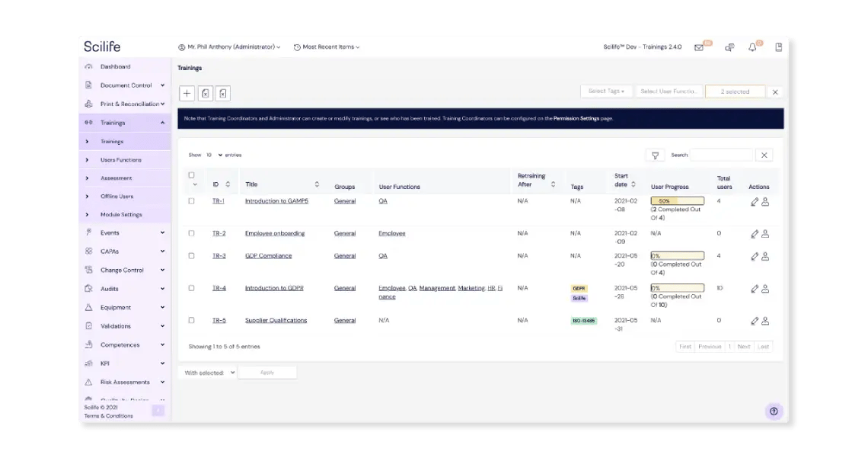Viewport: 868px width, 458px height.
Task: Clear tag filters with top X button
Action: tap(775, 92)
